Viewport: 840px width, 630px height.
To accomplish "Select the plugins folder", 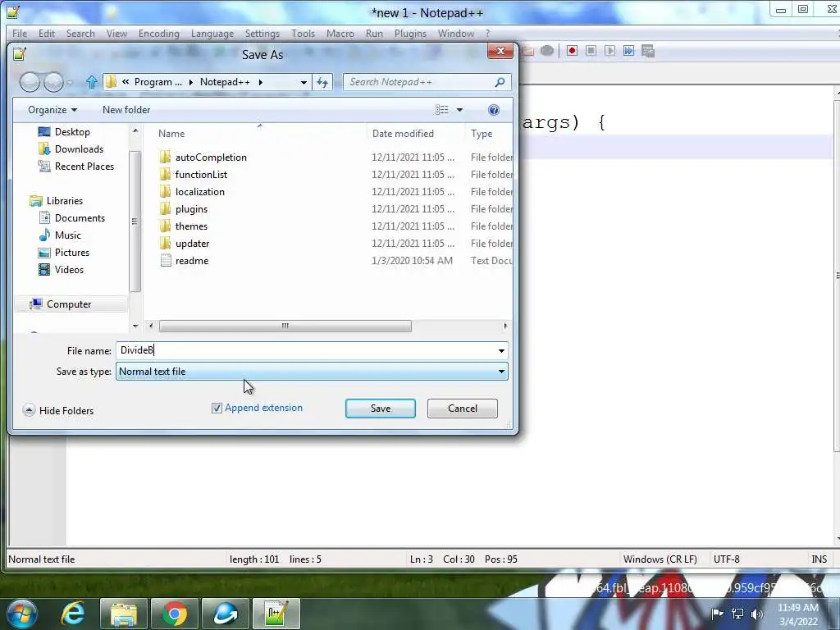I will pyautogui.click(x=191, y=209).
